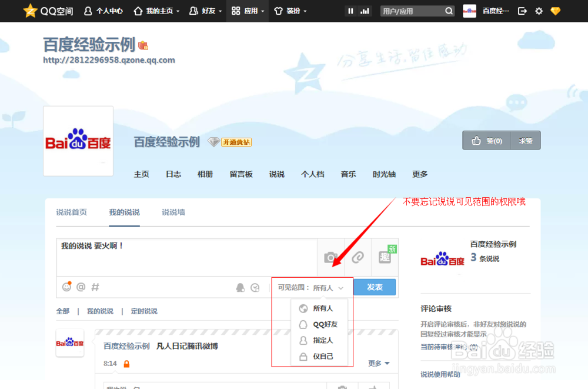Open the 相册 navigation menu item

coord(205,174)
